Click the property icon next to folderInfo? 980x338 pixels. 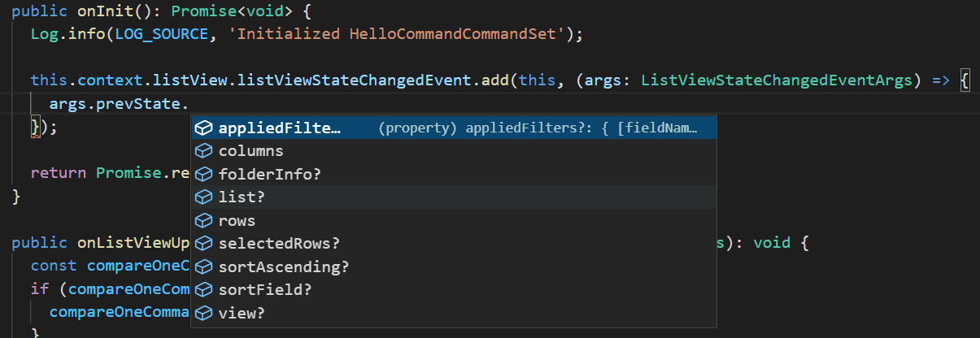pos(203,175)
